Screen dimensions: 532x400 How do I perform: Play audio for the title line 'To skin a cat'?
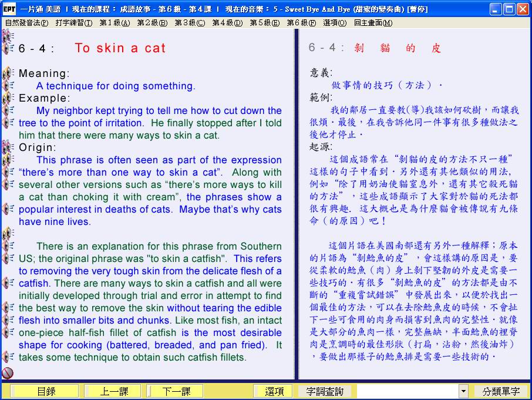click(x=8, y=48)
